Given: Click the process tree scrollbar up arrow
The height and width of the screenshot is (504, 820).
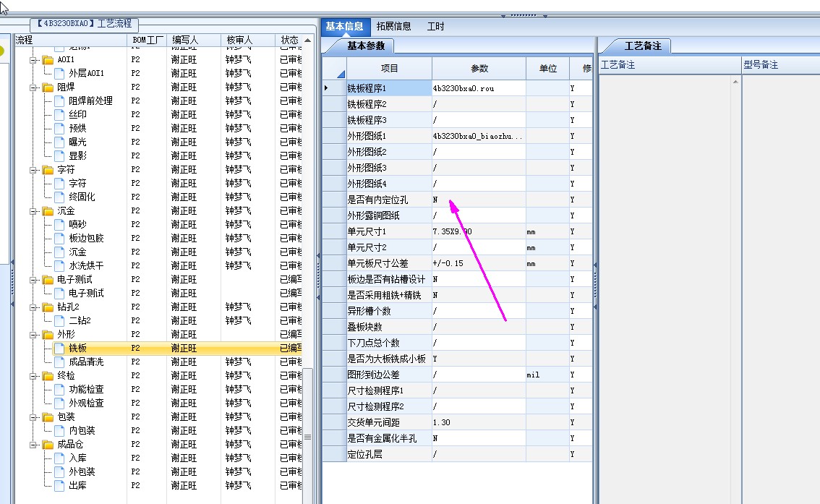Looking at the screenshot, I should pos(307,40).
